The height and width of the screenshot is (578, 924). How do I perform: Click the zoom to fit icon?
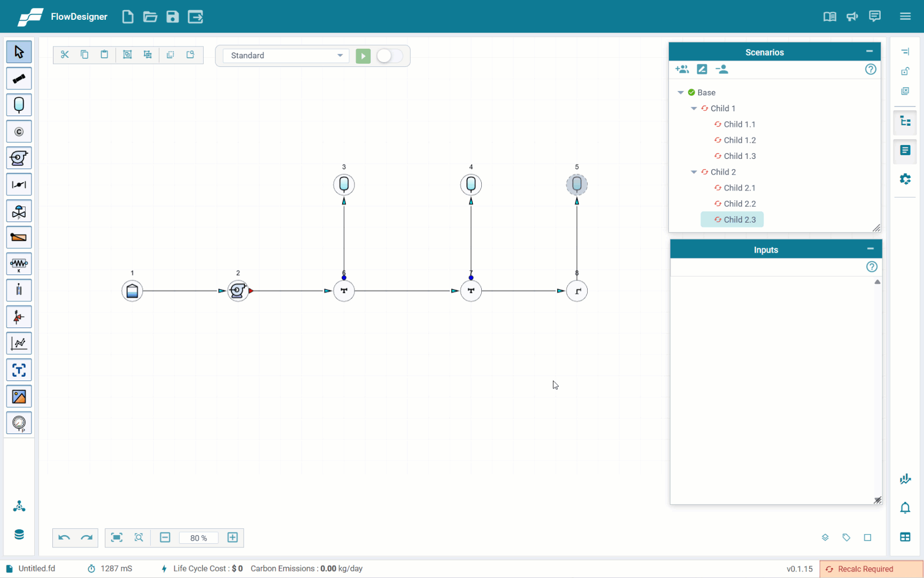tap(117, 538)
